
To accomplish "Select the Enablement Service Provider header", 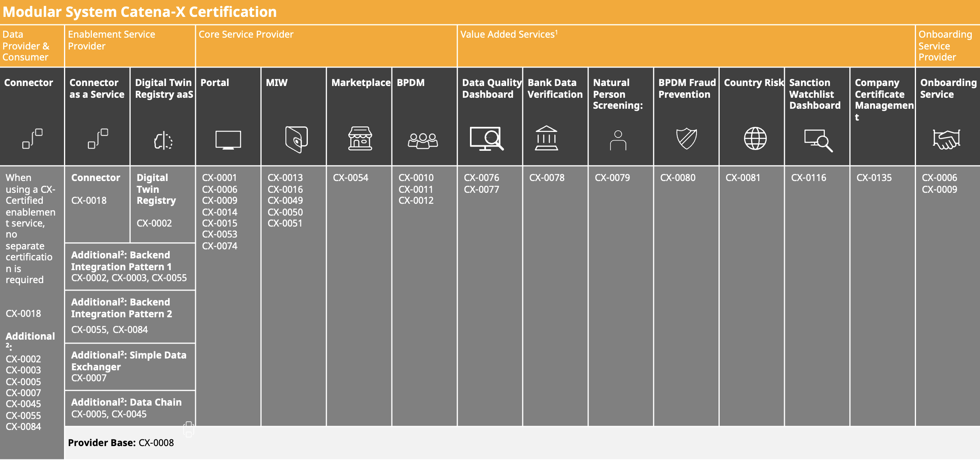I will click(112, 40).
